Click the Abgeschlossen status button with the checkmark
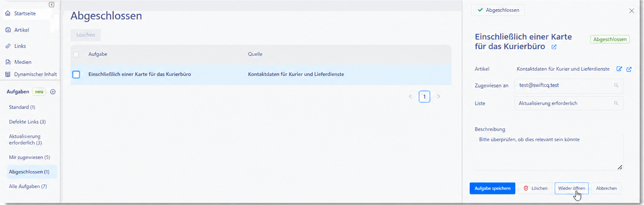 [x=498, y=10]
